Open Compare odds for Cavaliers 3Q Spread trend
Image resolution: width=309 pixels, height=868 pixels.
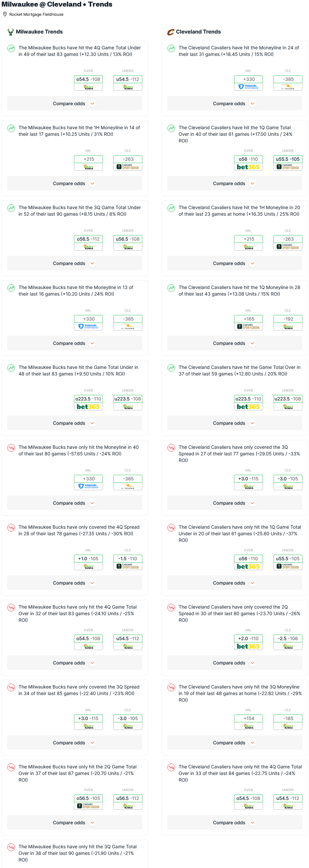point(235,503)
